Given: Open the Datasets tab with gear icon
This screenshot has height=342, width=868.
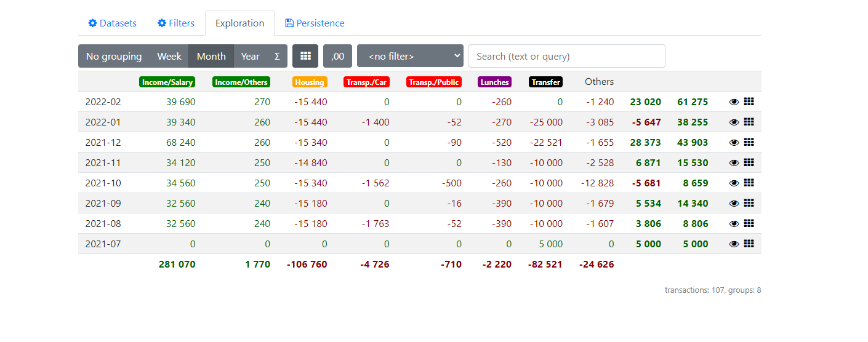Looking at the screenshot, I should click(x=112, y=23).
